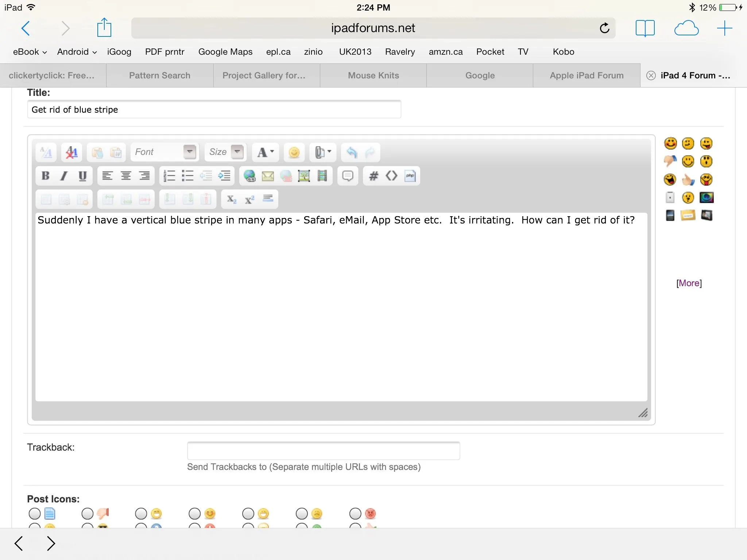Open the Font dropdown
This screenshot has width=747, height=560.
[190, 152]
